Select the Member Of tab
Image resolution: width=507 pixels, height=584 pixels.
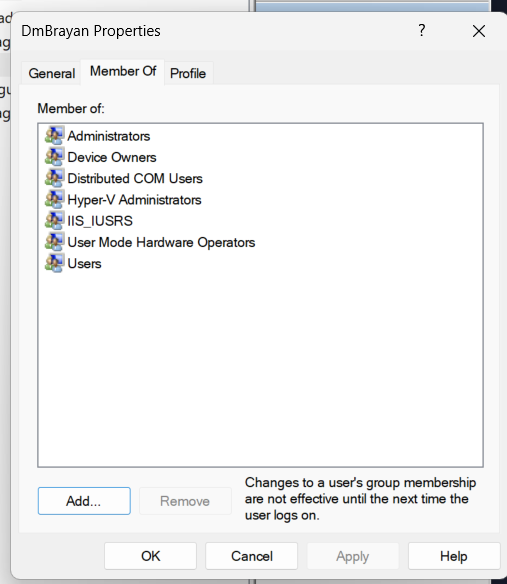pyautogui.click(x=123, y=72)
